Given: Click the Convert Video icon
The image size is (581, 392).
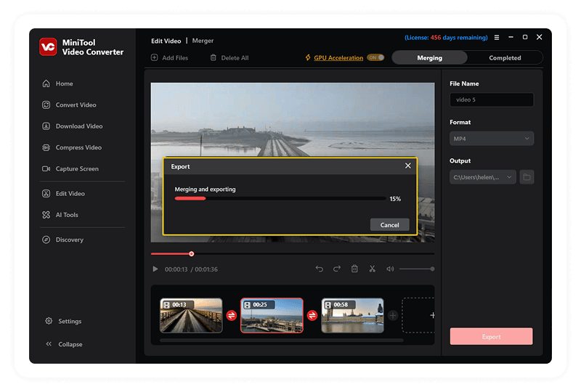Looking at the screenshot, I should 46,105.
